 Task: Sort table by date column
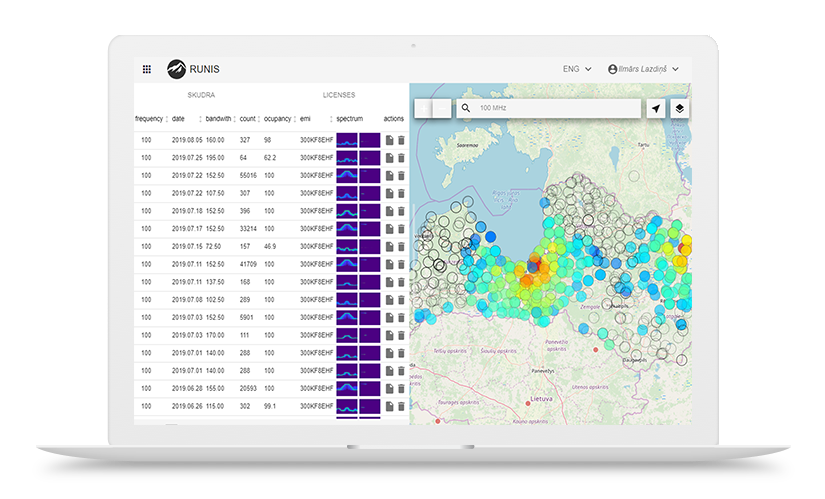(179, 119)
